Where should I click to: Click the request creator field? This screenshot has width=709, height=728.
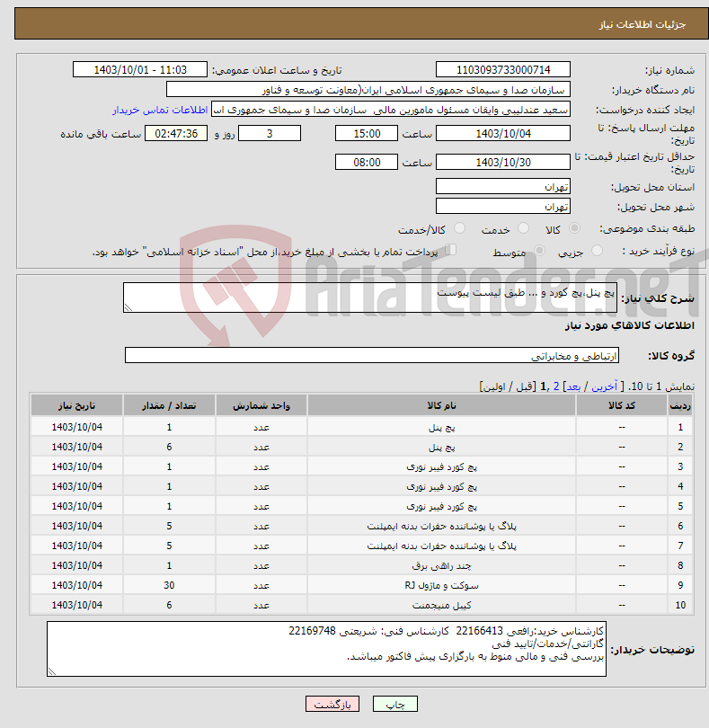click(391, 110)
